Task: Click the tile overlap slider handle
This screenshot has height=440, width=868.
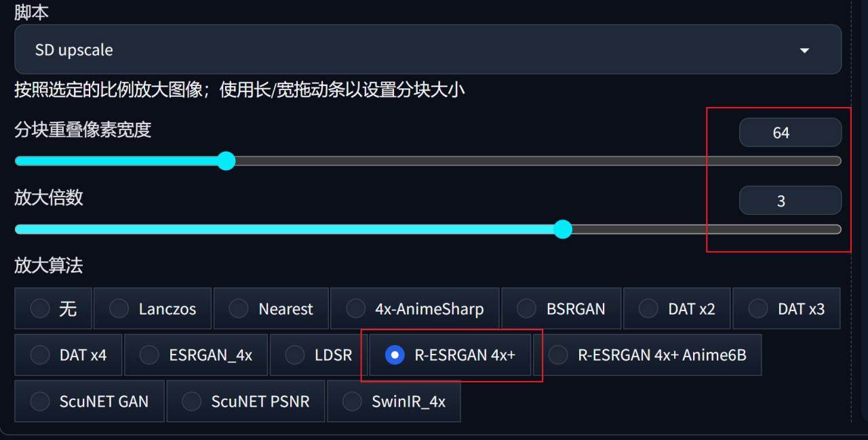Action: (226, 161)
